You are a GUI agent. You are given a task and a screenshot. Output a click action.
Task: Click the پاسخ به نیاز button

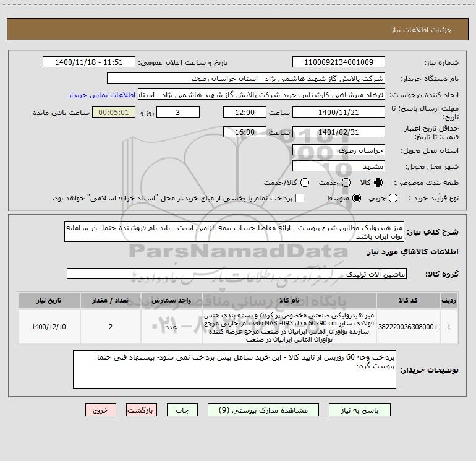tap(359, 410)
